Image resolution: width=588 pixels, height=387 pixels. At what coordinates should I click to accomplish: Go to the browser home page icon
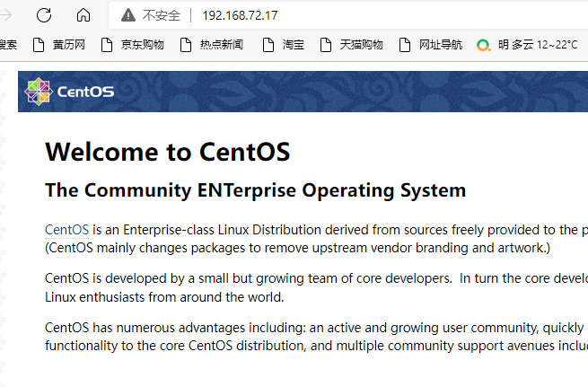[83, 15]
